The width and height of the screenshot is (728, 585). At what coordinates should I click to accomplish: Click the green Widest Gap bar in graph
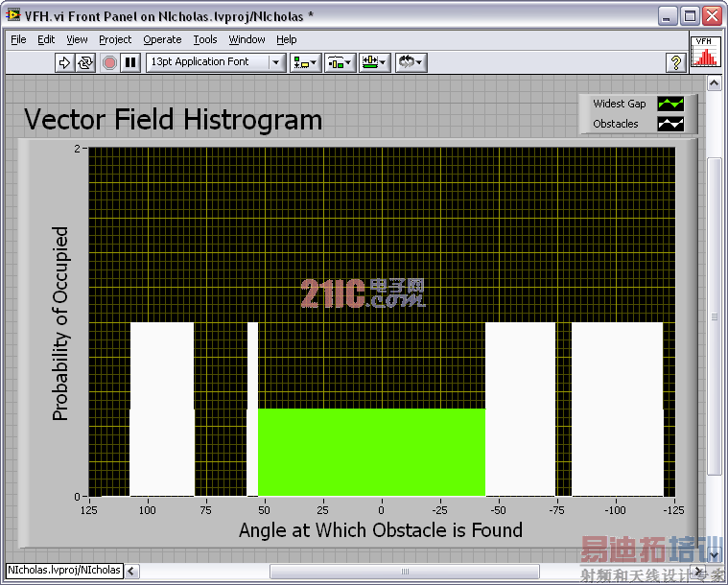371,453
